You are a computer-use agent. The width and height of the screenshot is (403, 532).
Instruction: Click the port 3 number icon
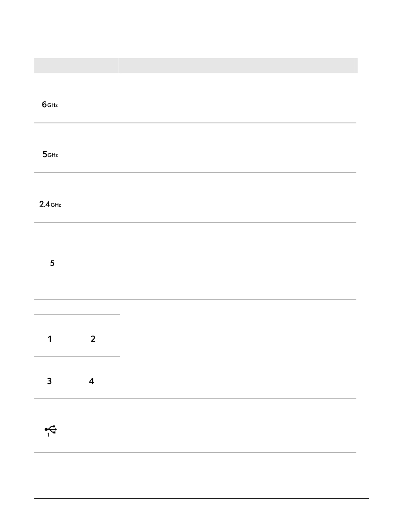coord(49,381)
